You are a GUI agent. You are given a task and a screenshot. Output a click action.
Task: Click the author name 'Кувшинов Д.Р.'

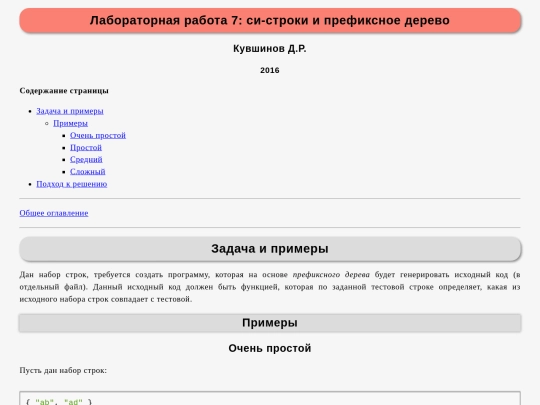click(270, 49)
